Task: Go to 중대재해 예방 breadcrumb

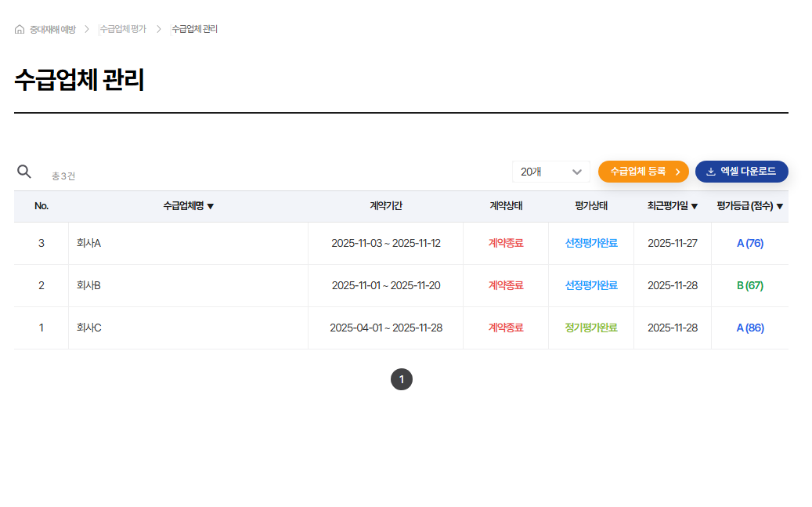Action: point(53,29)
